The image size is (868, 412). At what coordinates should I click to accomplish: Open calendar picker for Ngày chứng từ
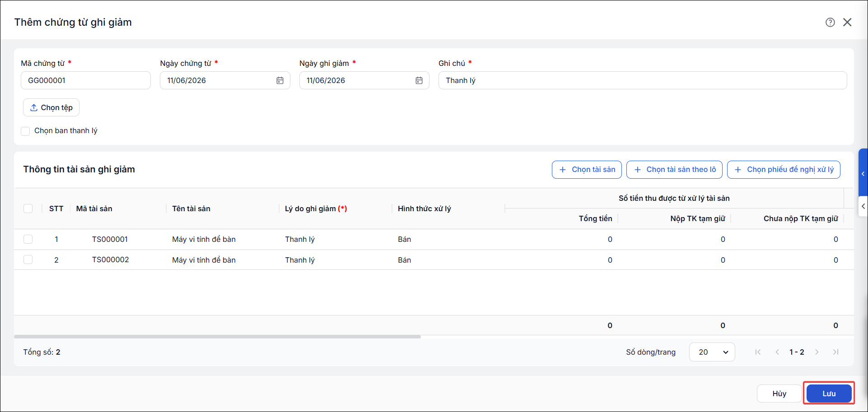[x=280, y=80]
